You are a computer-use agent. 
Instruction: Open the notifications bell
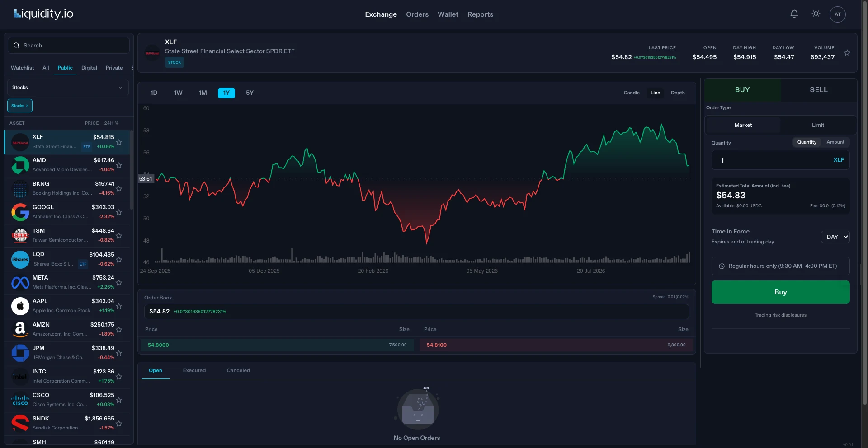coord(794,14)
